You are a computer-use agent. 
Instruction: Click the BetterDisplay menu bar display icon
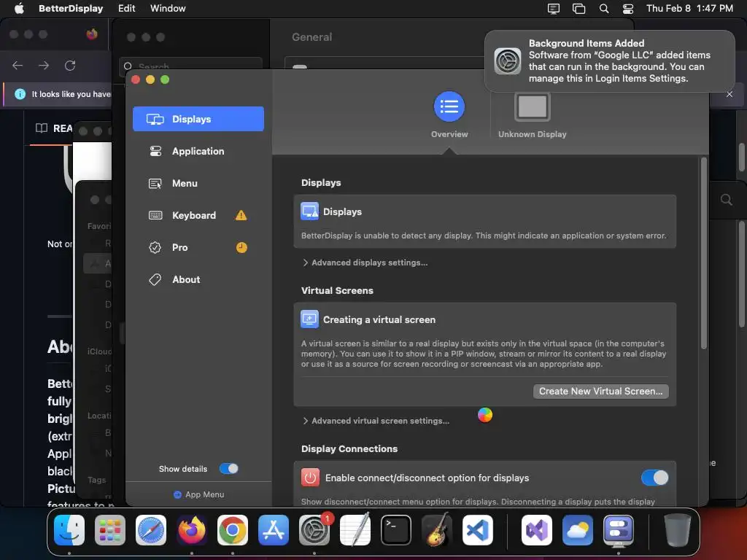553,9
